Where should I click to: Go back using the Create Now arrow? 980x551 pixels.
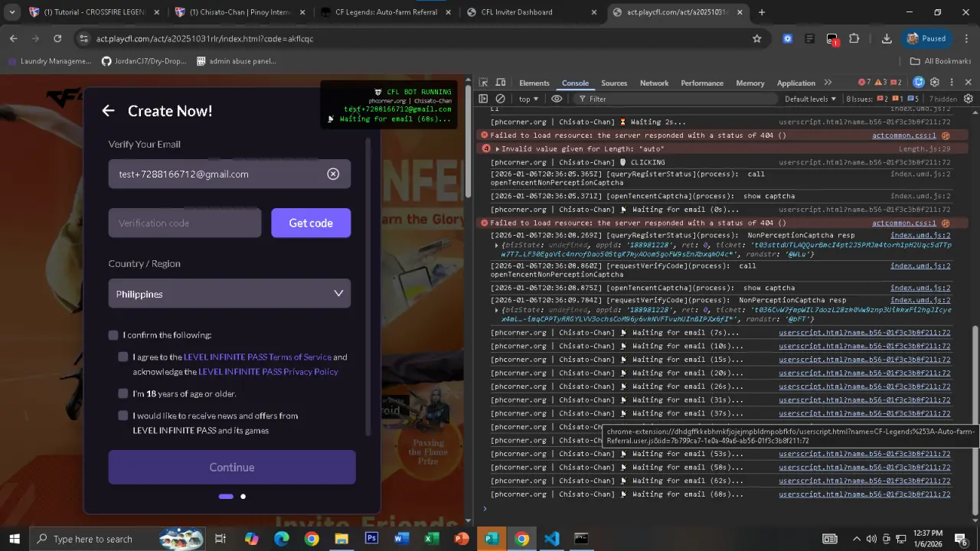(x=108, y=111)
